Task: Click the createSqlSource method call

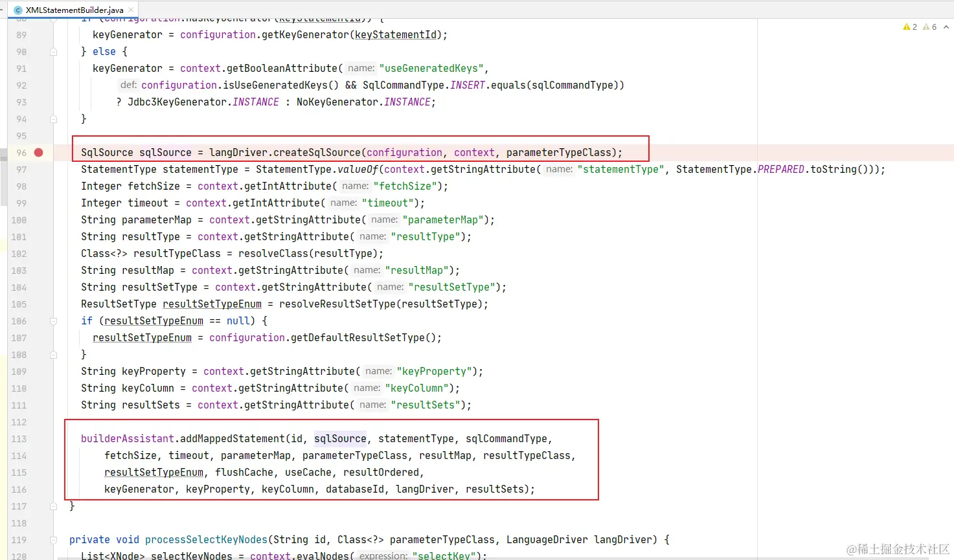Action: [317, 153]
